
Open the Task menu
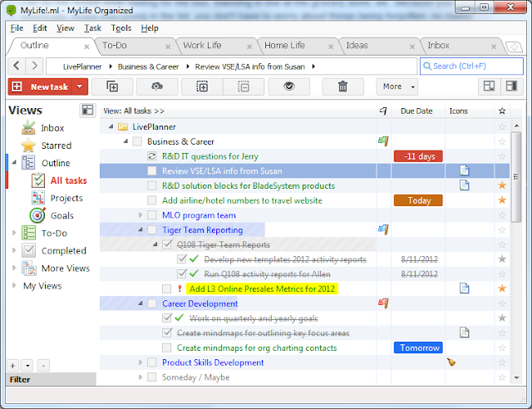pyautogui.click(x=92, y=28)
